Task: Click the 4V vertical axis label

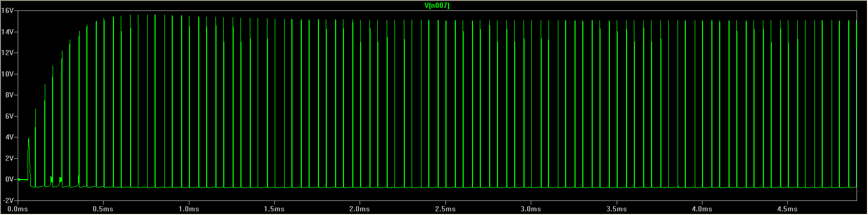Action: 9,137
